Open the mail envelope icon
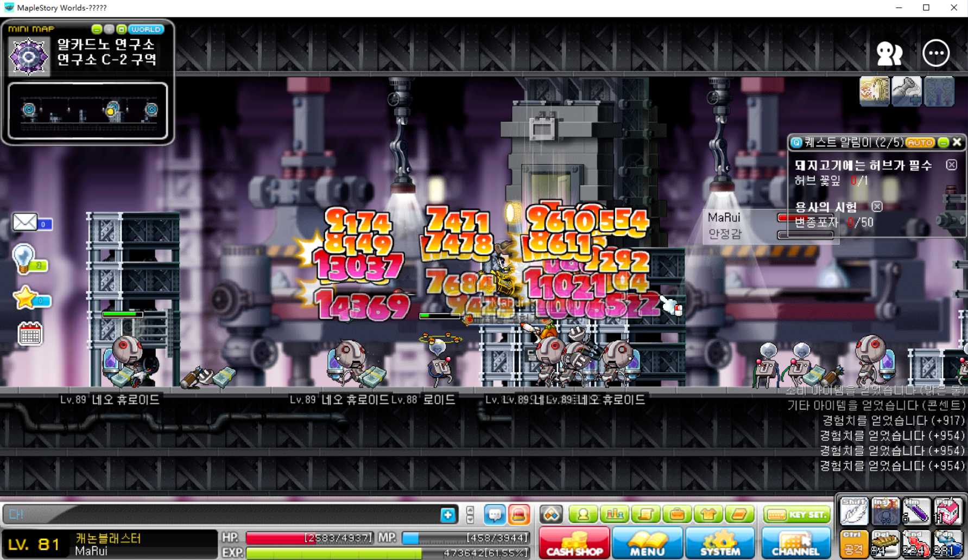The width and height of the screenshot is (968, 560). [26, 222]
